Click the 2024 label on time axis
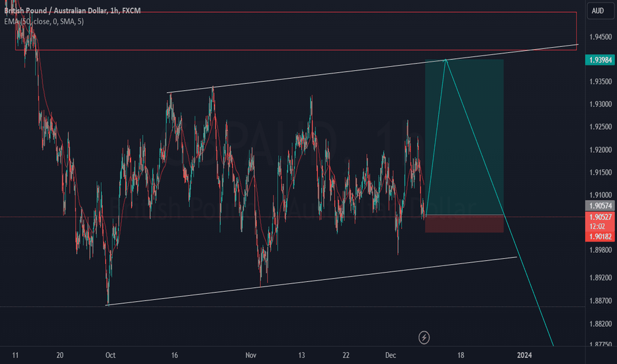The height and width of the screenshot is (364, 617). (x=524, y=355)
